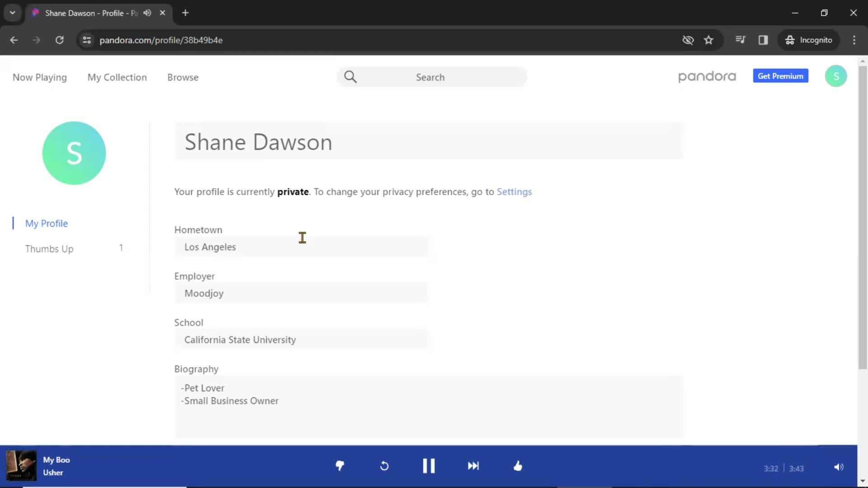Follow the Settings link

514,192
